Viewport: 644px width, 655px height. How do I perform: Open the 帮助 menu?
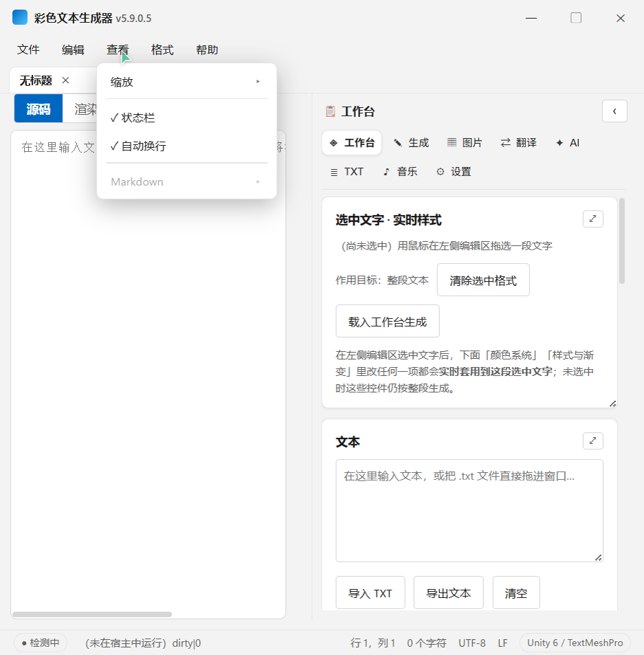(207, 49)
